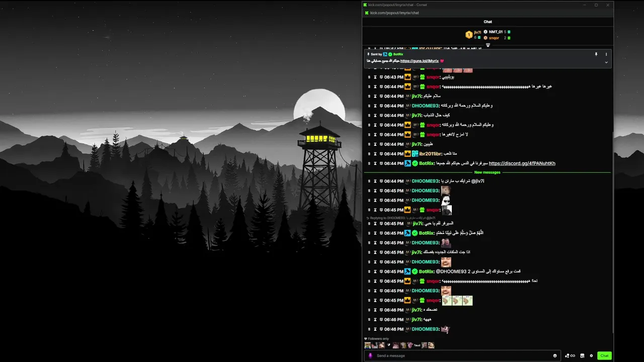Click BotRix name in pinned message header

pyautogui.click(x=398, y=54)
